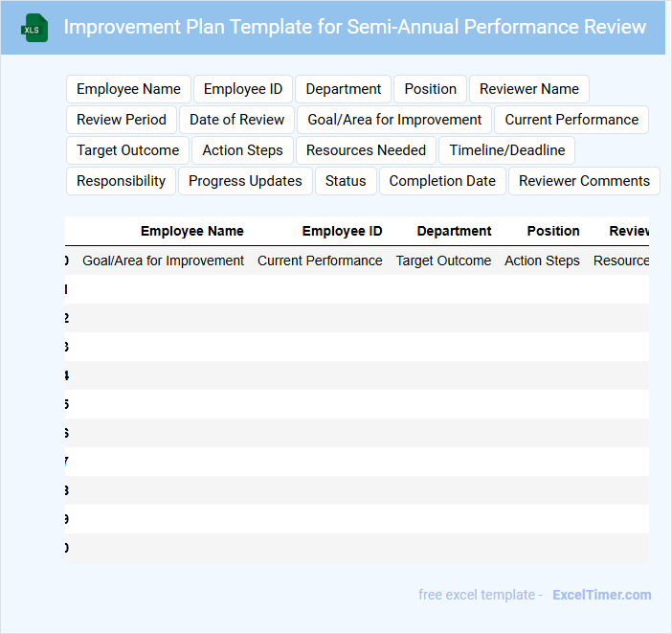Click the Review Period tag

[x=122, y=120]
